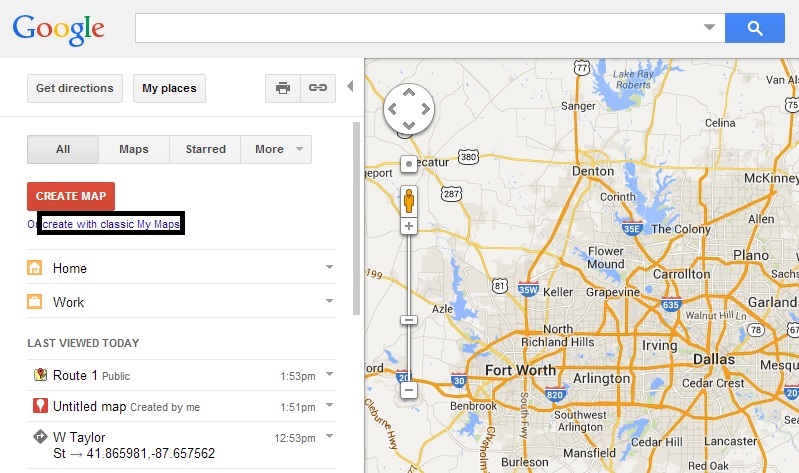This screenshot has height=473, width=799.
Task: Collapse the side panel arrow
Action: pyautogui.click(x=350, y=86)
